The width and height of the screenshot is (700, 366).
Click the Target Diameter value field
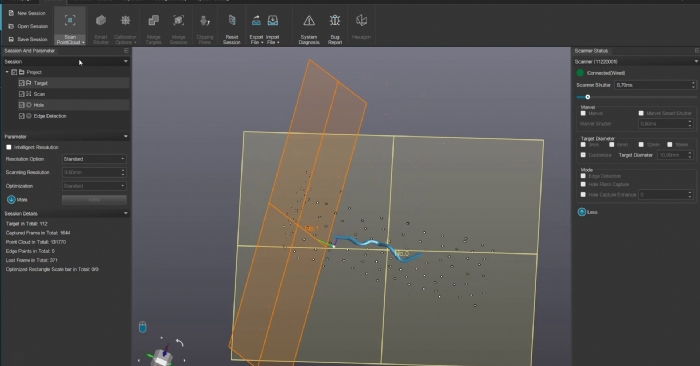[675, 155]
